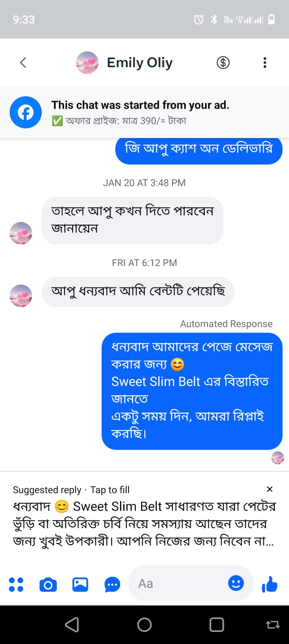Go back using the chat back arrow
Image resolution: width=289 pixels, height=644 pixels.
point(23,62)
